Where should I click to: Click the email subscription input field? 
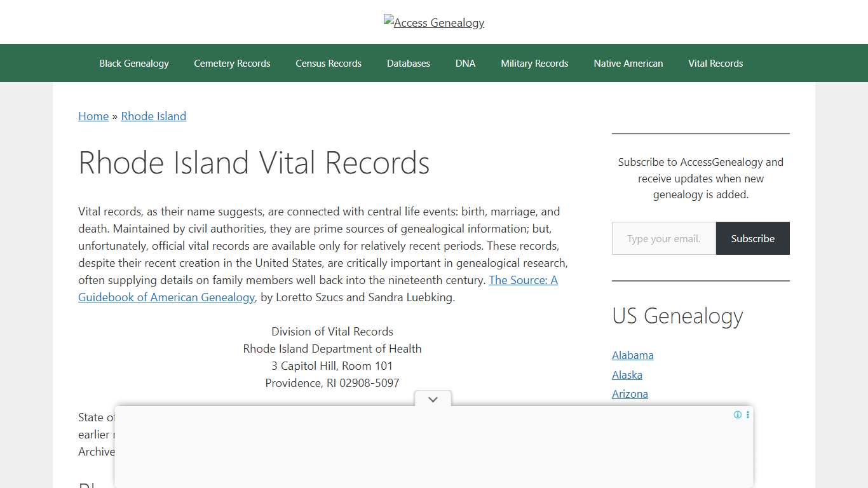663,238
